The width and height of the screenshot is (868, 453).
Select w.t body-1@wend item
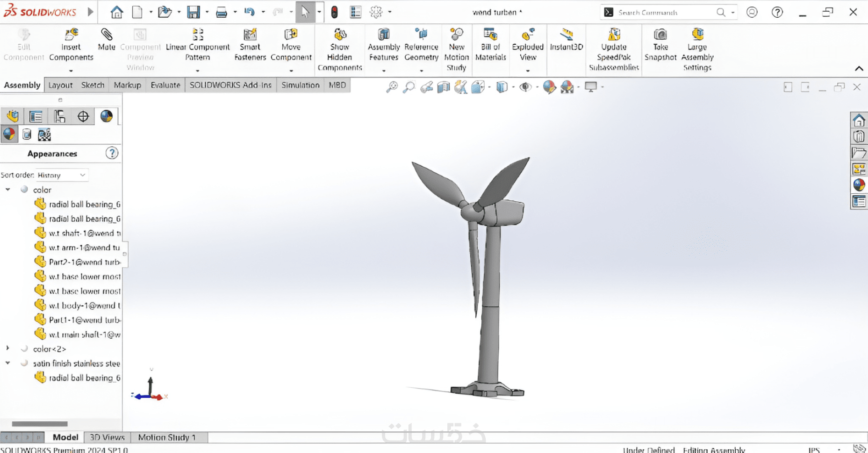85,305
